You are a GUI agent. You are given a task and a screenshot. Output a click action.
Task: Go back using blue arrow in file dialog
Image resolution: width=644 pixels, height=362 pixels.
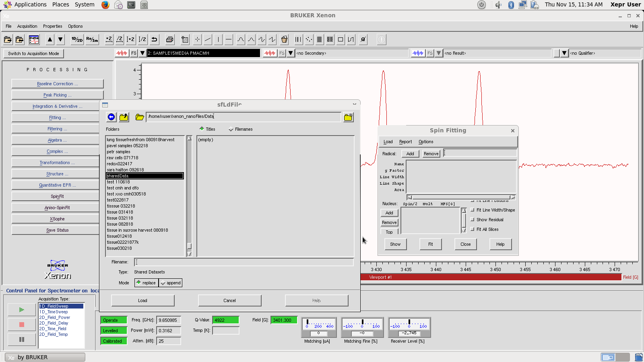111,117
